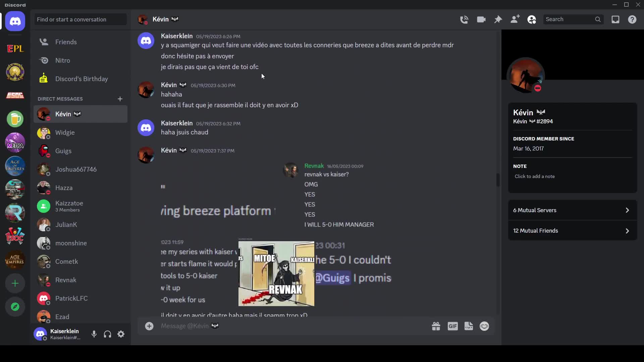
Task: Go to the Friends page
Action: pos(66,42)
